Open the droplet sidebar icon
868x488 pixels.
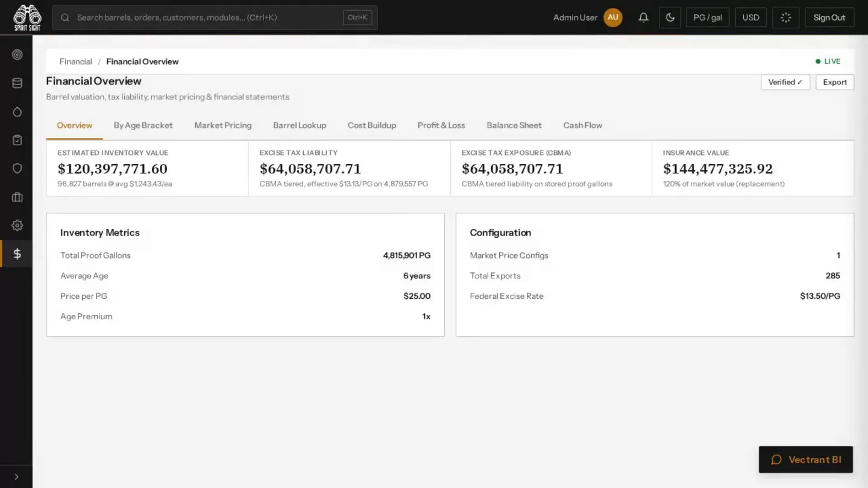(x=17, y=111)
